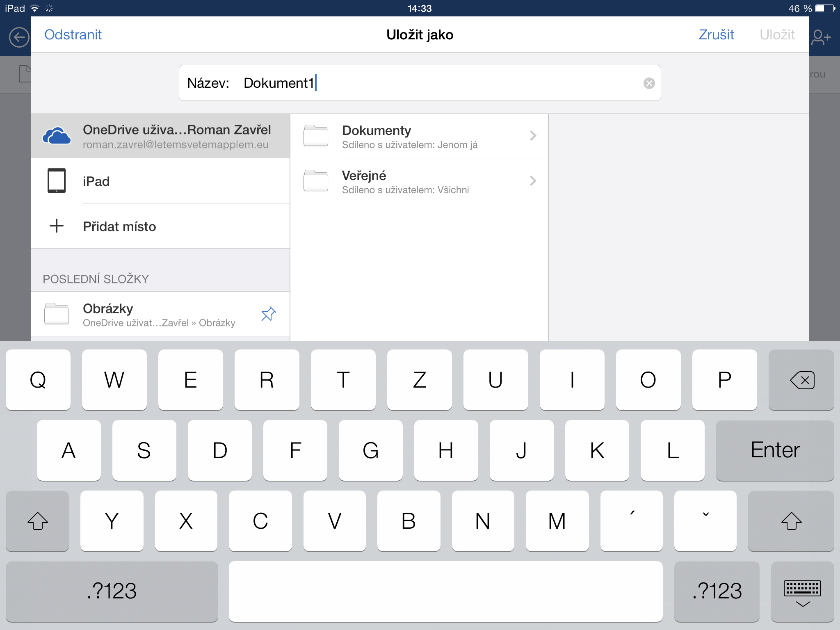Toggle the left Shift key
This screenshot has width=840, height=630.
pos(37,521)
